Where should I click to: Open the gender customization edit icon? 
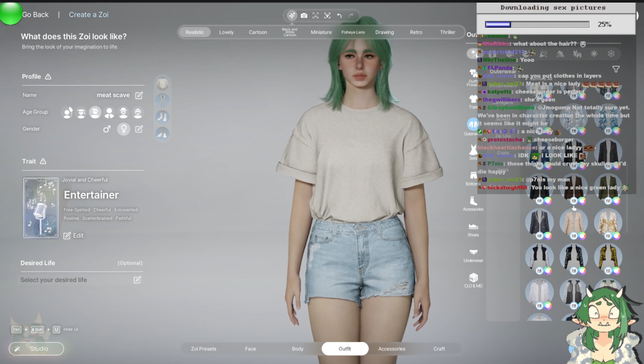(x=139, y=129)
